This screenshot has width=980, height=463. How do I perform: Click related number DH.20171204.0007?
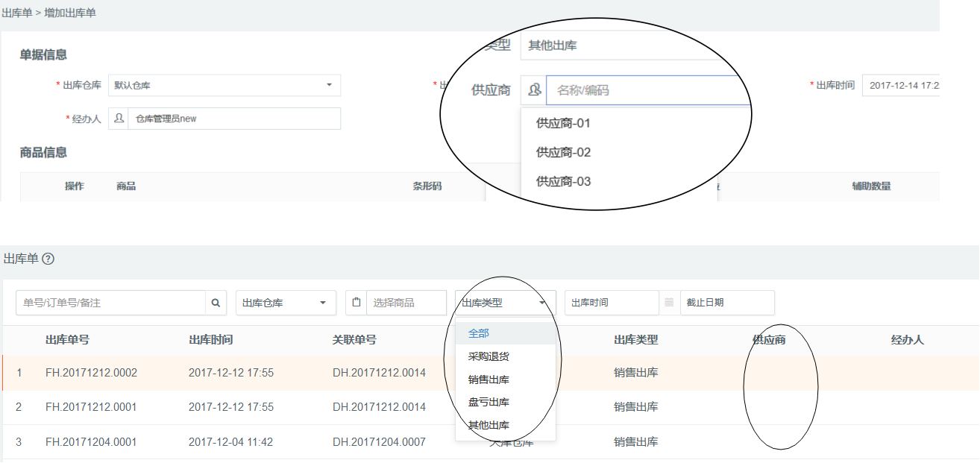point(379,442)
